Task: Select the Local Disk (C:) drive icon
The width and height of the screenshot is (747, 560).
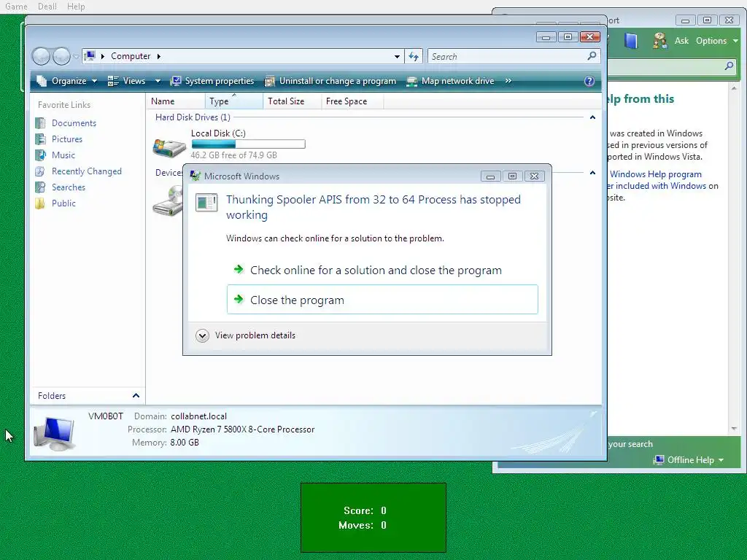Action: pyautogui.click(x=169, y=147)
